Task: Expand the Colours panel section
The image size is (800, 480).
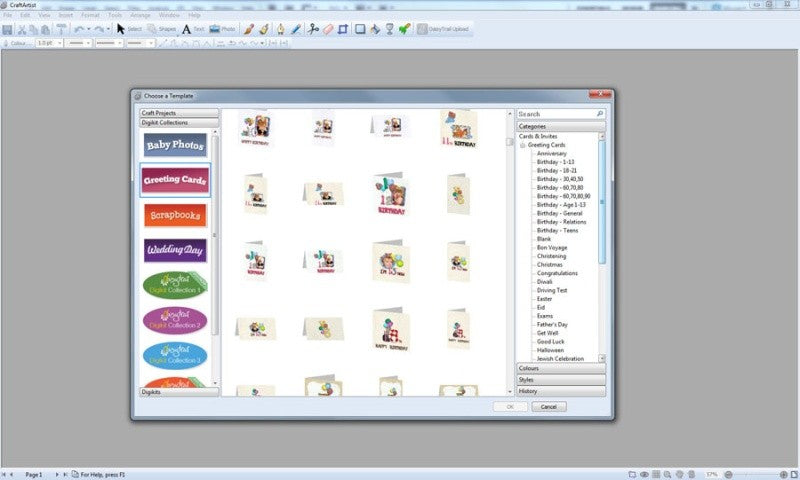Action: [561, 368]
